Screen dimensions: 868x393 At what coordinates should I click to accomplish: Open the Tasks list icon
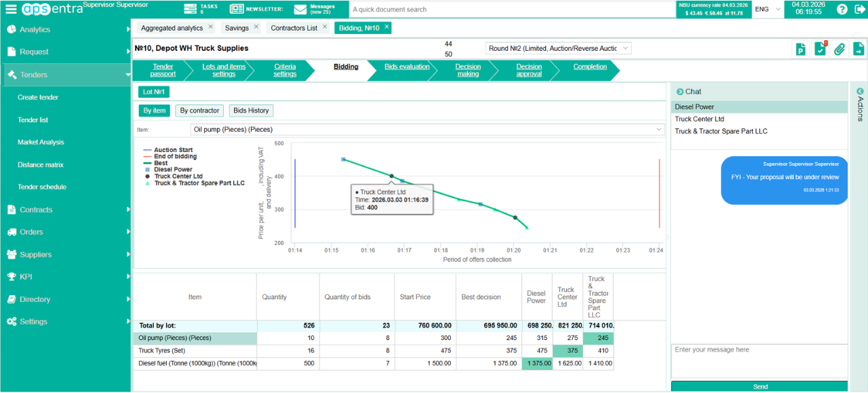191,9
